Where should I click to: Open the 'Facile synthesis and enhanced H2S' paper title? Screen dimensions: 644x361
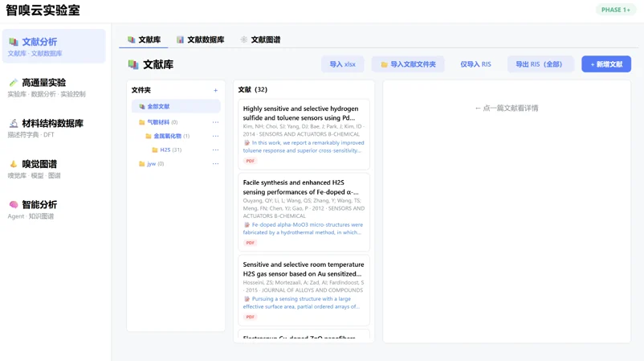click(x=300, y=187)
